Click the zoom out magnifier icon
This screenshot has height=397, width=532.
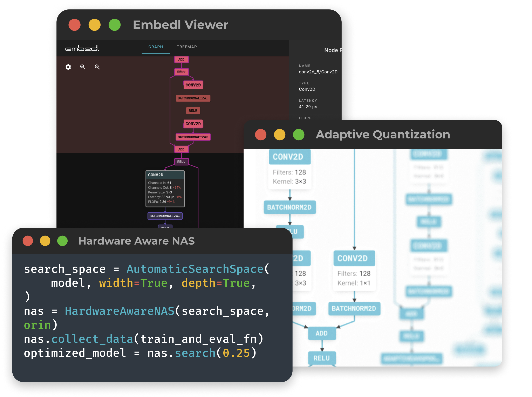[97, 67]
